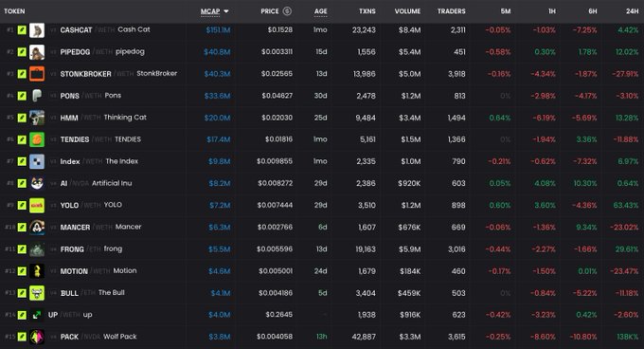Sort by the 24H change column
The width and height of the screenshot is (644, 349).
tap(632, 11)
